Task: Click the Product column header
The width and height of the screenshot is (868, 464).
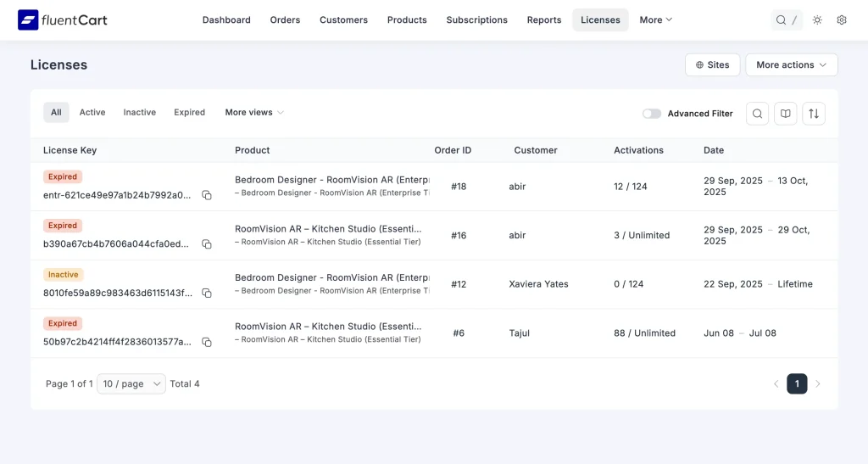Action: (x=253, y=150)
